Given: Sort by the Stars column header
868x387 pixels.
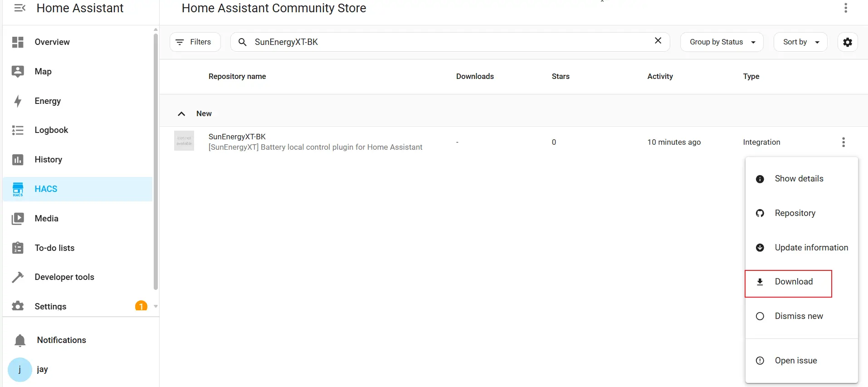Looking at the screenshot, I should click(560, 76).
